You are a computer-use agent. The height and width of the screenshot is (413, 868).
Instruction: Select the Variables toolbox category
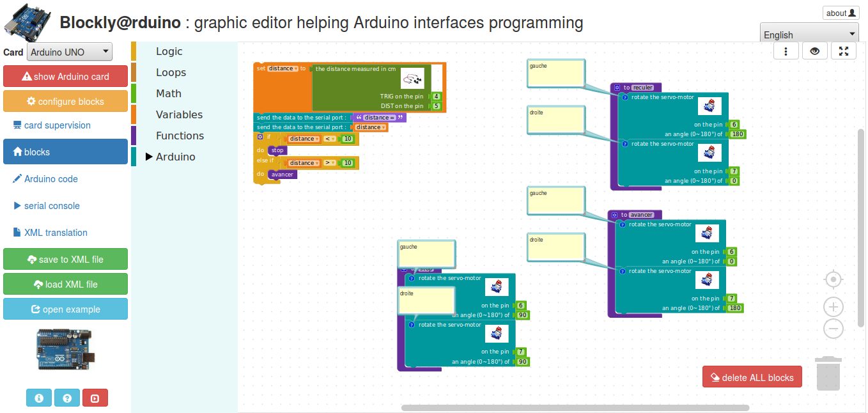click(x=179, y=114)
